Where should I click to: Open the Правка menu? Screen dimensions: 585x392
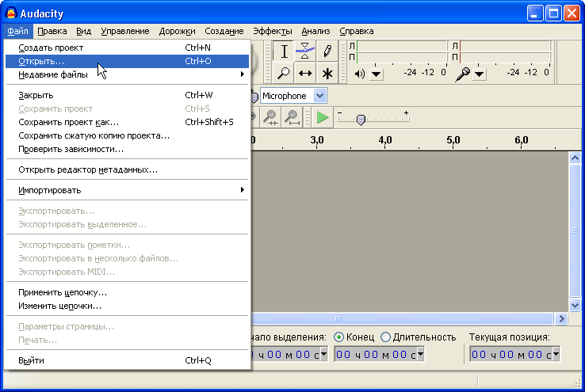tap(52, 32)
